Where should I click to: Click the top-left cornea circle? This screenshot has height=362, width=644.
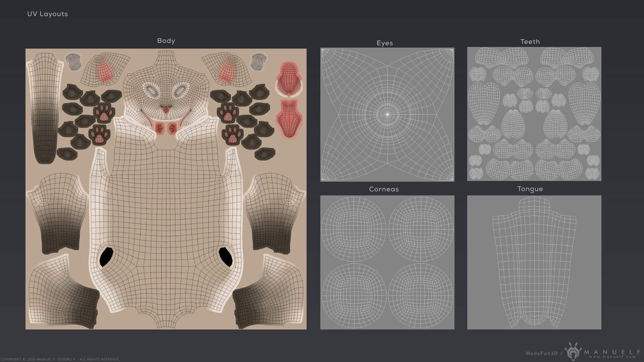354,229
